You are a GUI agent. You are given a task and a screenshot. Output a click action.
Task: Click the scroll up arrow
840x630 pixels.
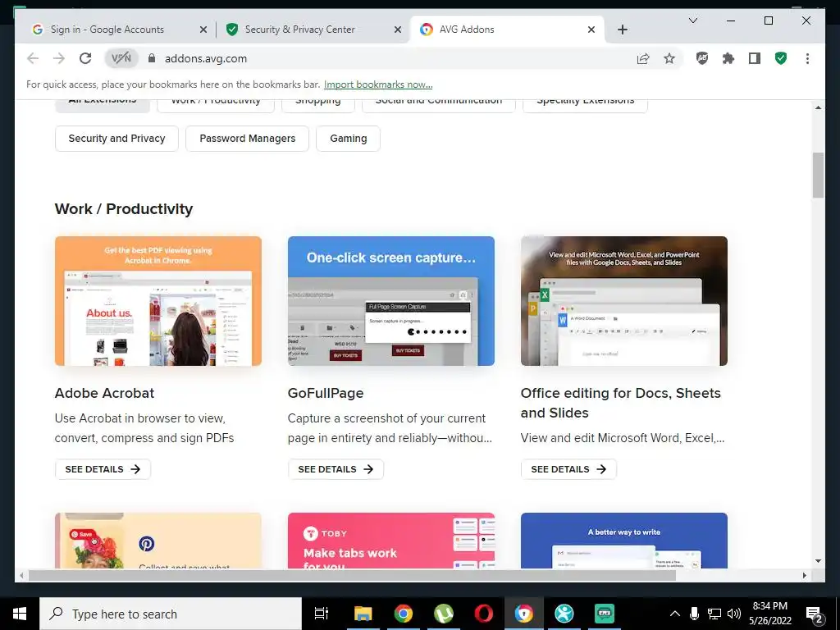(818, 107)
